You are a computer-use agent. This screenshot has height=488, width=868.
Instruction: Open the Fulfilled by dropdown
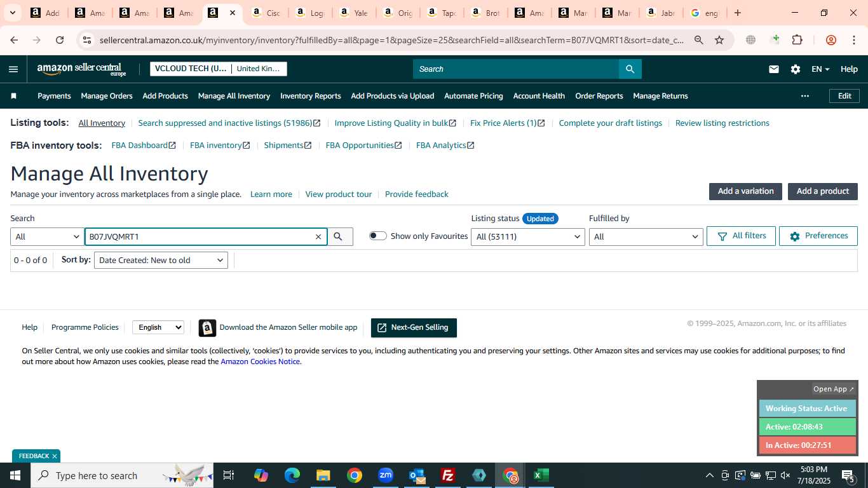point(646,236)
